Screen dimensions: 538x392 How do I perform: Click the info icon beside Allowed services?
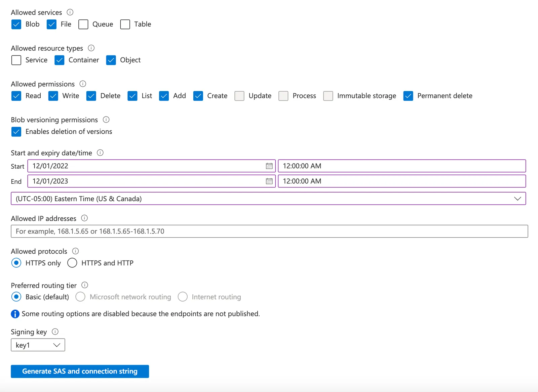(70, 12)
